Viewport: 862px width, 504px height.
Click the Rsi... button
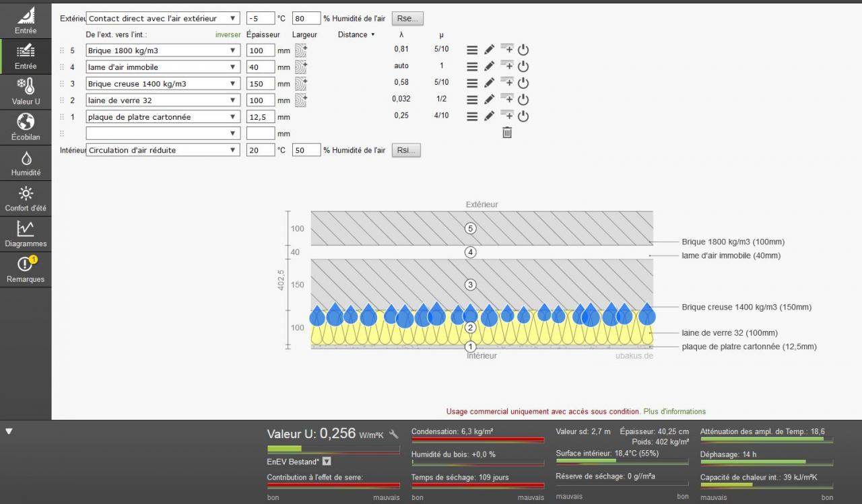coord(406,150)
